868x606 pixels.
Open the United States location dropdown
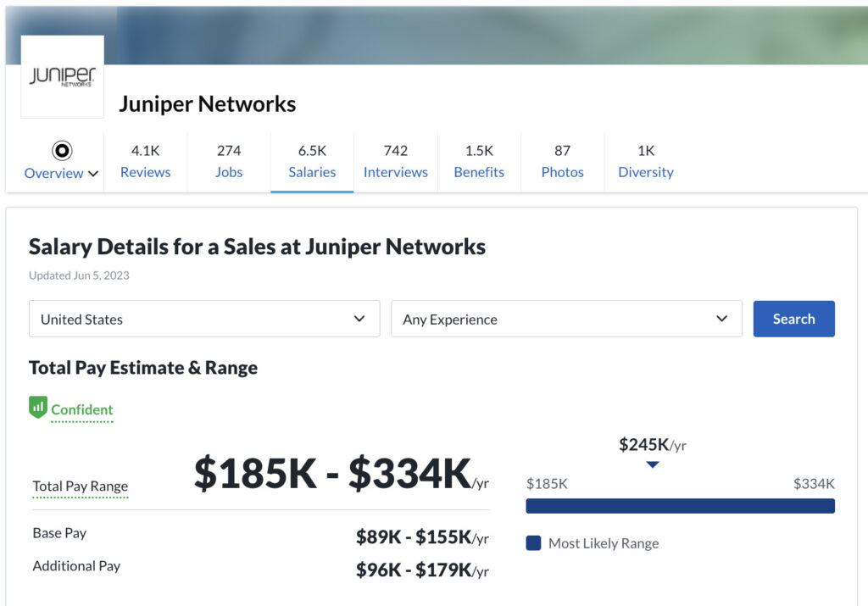(x=204, y=319)
